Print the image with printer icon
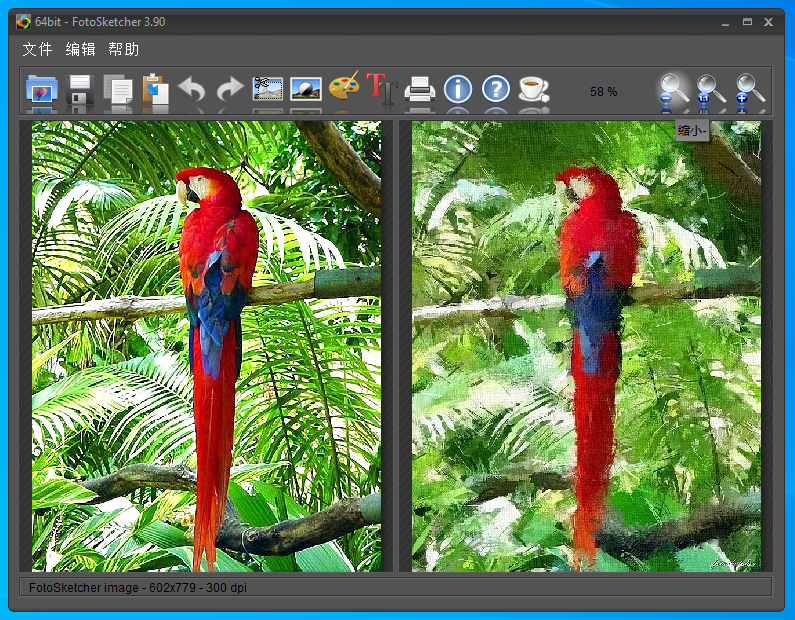Image resolution: width=795 pixels, height=620 pixels. pyautogui.click(x=420, y=90)
